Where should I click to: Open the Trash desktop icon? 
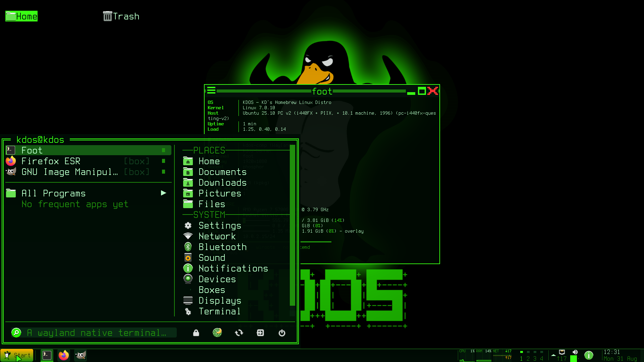(121, 16)
